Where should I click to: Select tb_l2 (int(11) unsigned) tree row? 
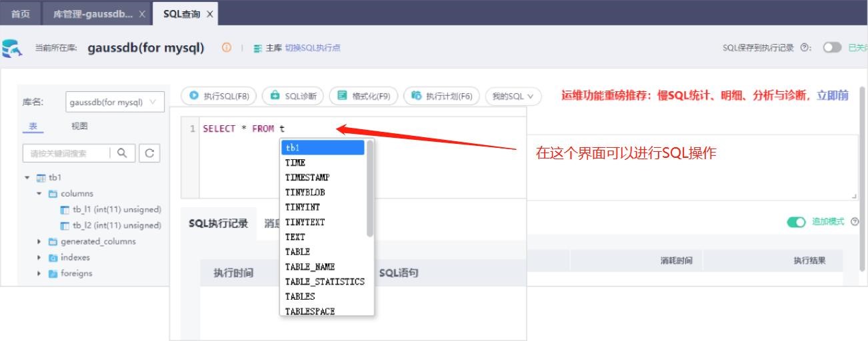click(111, 226)
